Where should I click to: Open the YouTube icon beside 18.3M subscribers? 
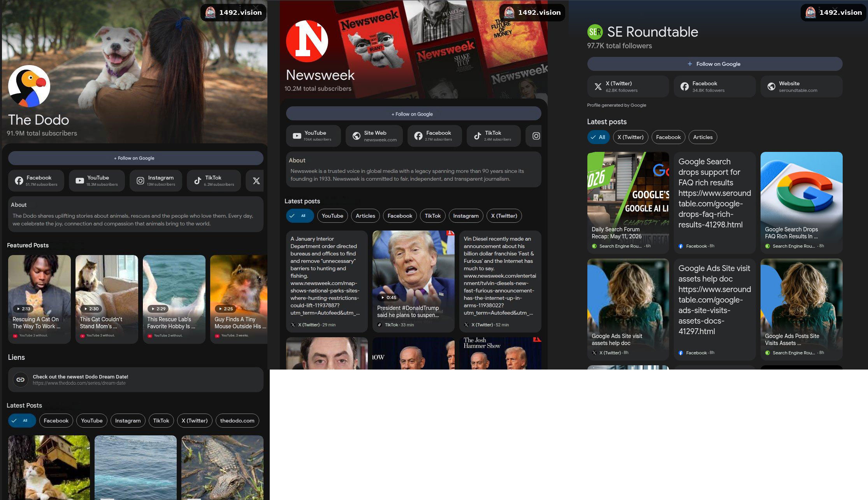(80, 181)
